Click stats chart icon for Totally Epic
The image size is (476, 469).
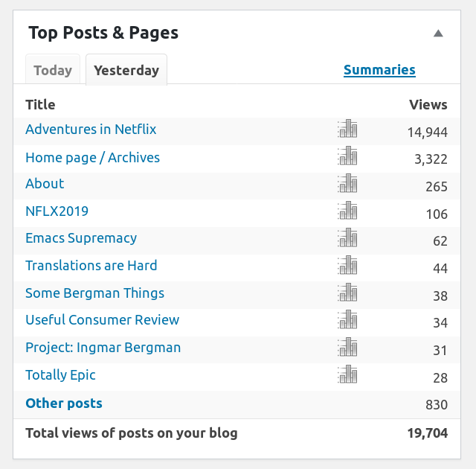point(347,375)
